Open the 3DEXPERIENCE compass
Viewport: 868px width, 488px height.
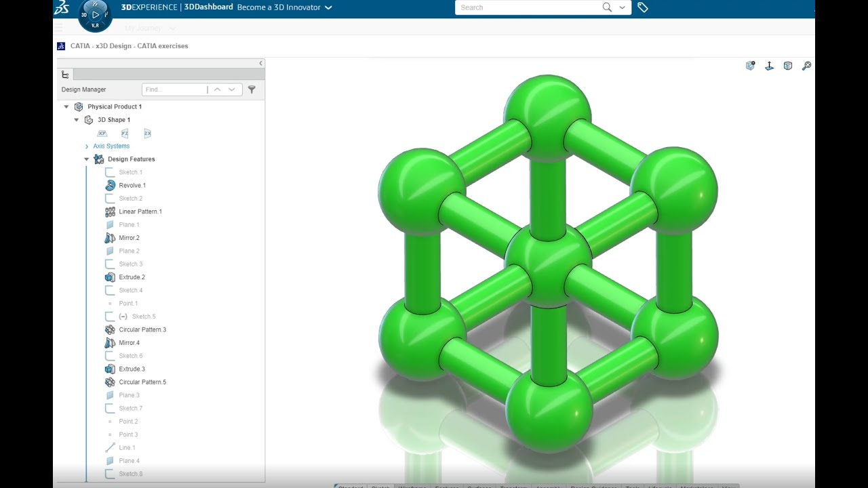tap(95, 15)
